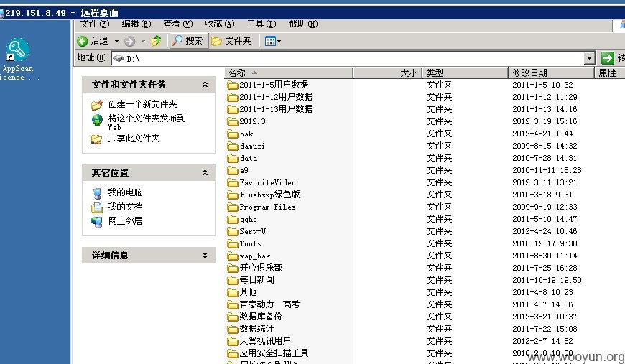Open the 查看(V) menu
625x364 pixels.
coord(177,24)
